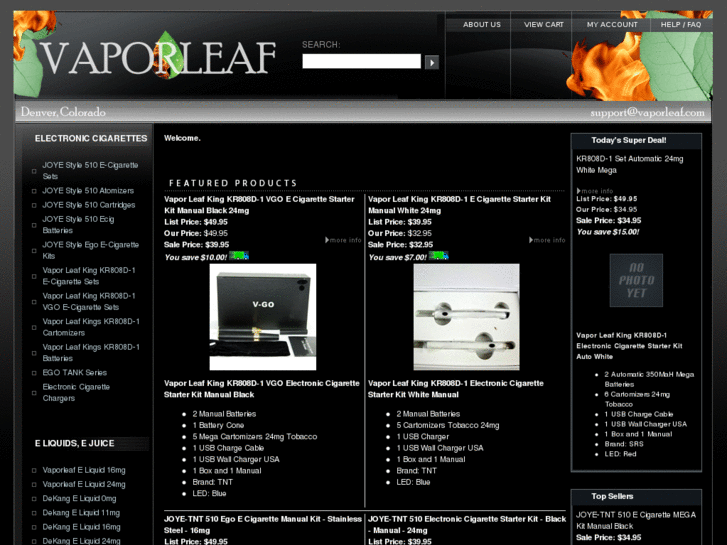Click the 'Sale Price: $39.95' text of VGO kit
This screenshot has width=727, height=545.
point(197,244)
